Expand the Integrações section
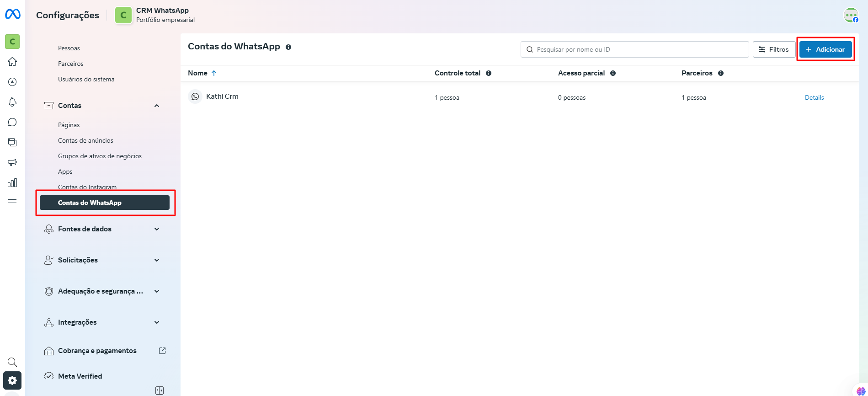 [x=157, y=322]
